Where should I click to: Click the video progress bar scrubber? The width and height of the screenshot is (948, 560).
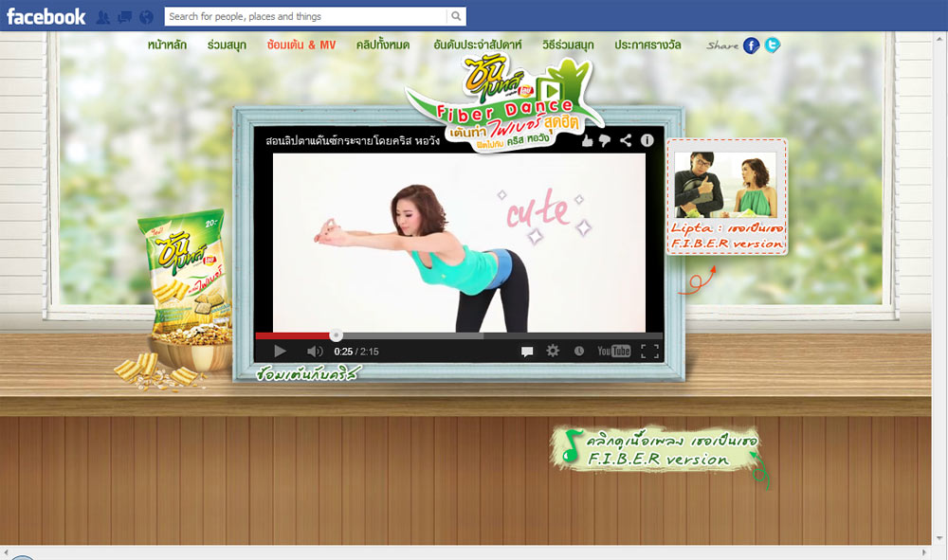tap(337, 335)
